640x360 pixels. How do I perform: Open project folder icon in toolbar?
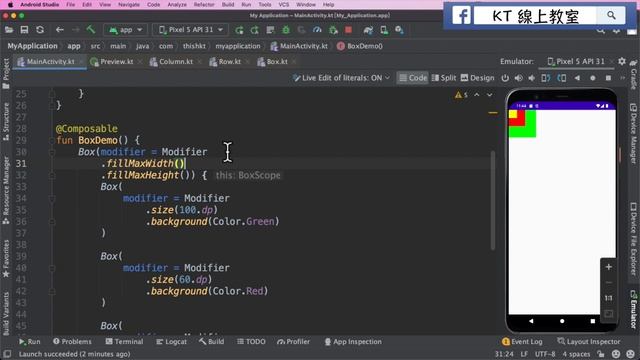[9, 30]
